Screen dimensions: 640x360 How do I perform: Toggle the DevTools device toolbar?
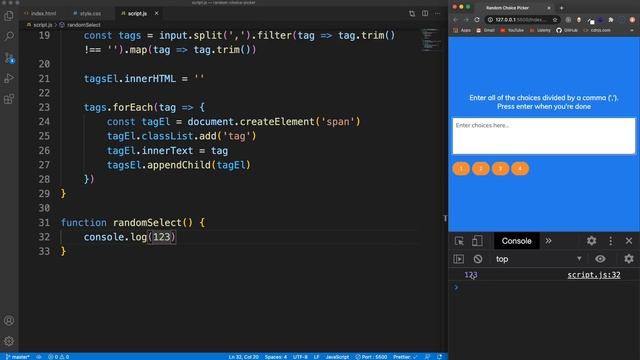pyautogui.click(x=477, y=241)
